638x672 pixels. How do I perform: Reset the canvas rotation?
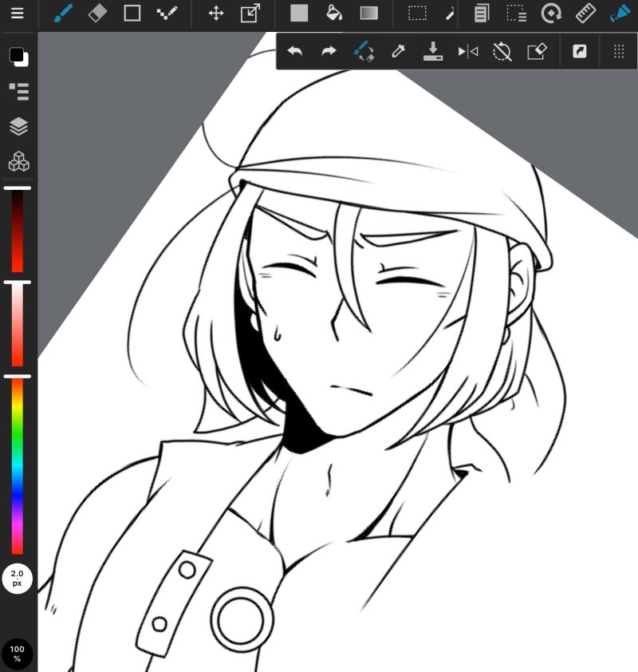[502, 52]
